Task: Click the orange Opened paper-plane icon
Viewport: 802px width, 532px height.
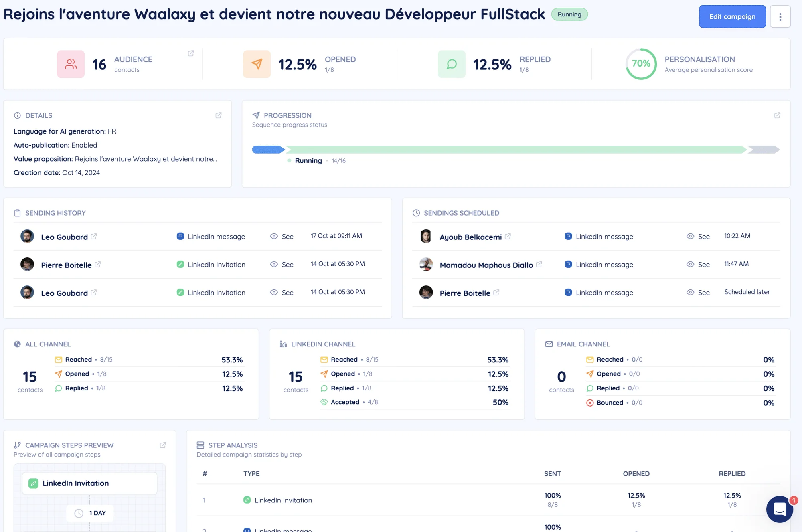Action: (257, 64)
